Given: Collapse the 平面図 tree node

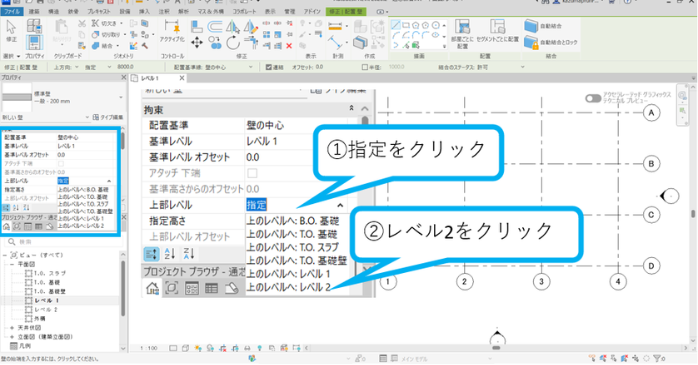Looking at the screenshot, I should pos(12,264).
